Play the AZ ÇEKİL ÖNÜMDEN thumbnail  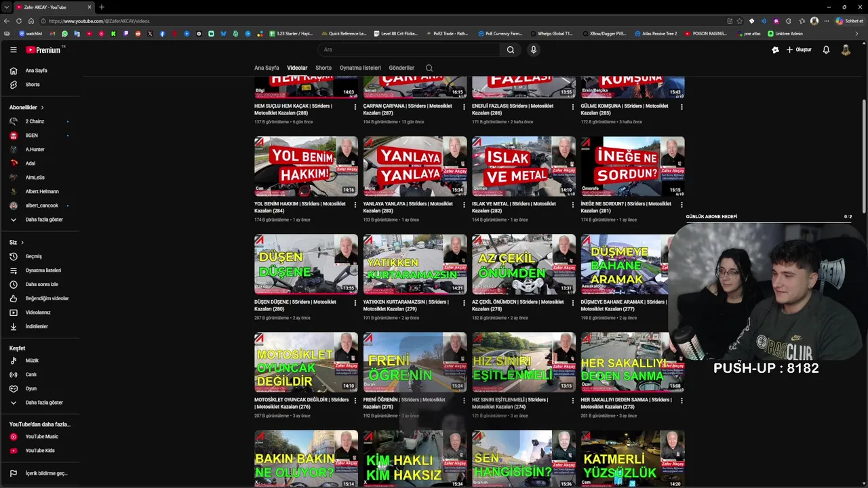click(524, 264)
